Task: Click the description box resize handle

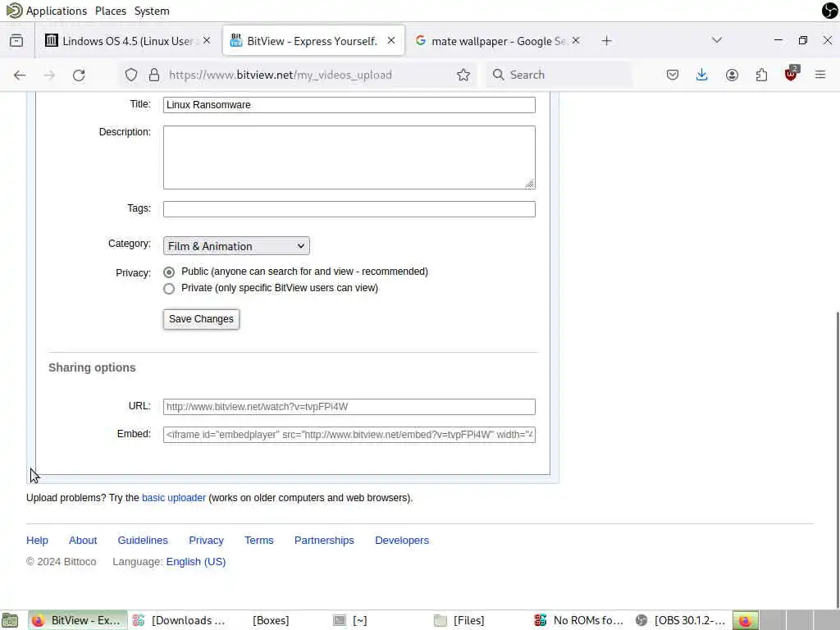Action: click(x=529, y=184)
